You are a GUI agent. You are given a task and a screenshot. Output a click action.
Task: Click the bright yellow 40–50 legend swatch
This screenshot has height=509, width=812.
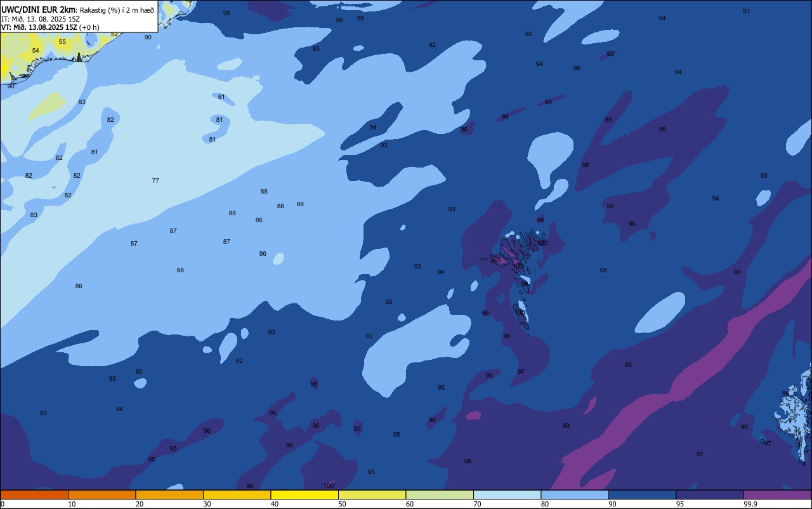304,494
